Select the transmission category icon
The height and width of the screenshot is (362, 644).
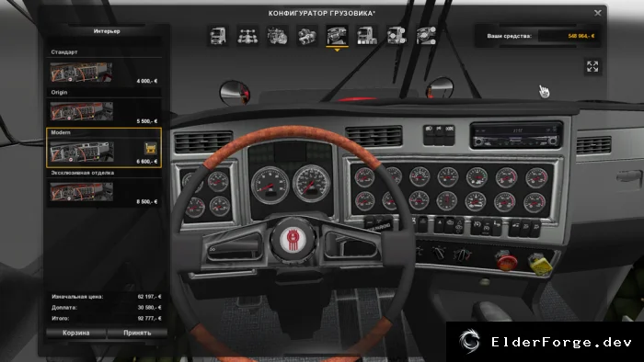click(x=307, y=36)
